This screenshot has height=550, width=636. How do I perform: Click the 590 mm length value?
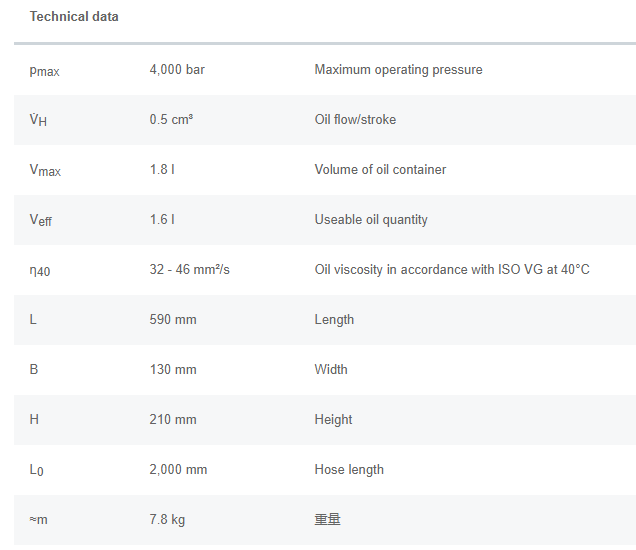pos(173,320)
